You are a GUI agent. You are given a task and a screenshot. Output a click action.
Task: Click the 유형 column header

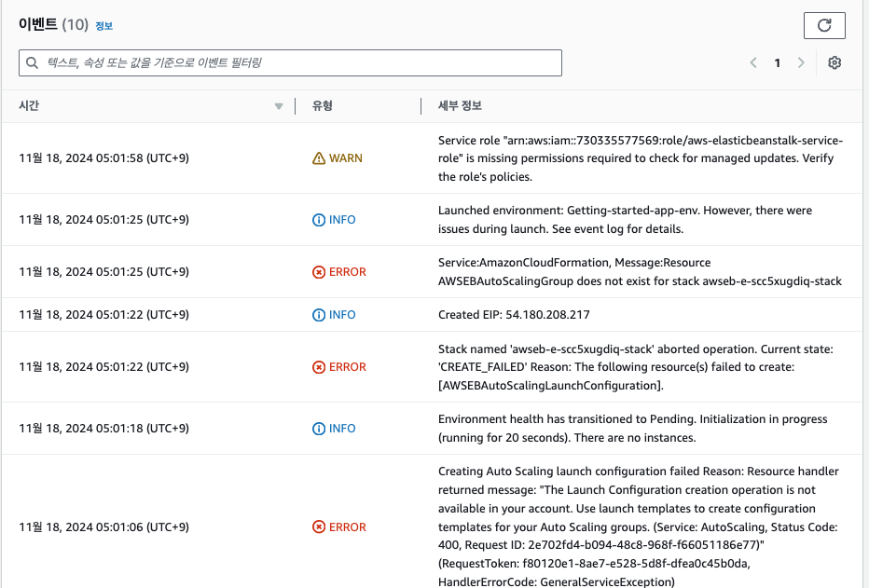322,105
